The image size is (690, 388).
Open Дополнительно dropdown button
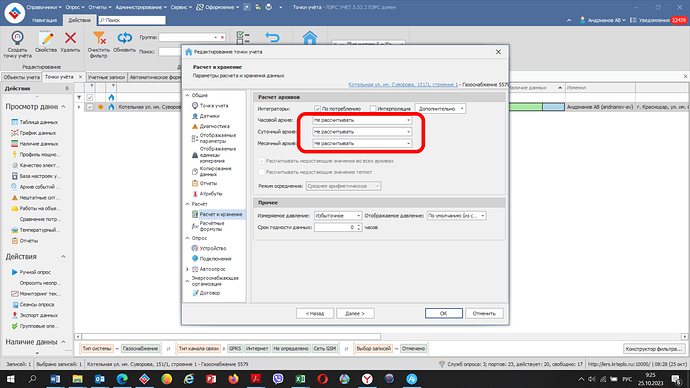coord(440,109)
